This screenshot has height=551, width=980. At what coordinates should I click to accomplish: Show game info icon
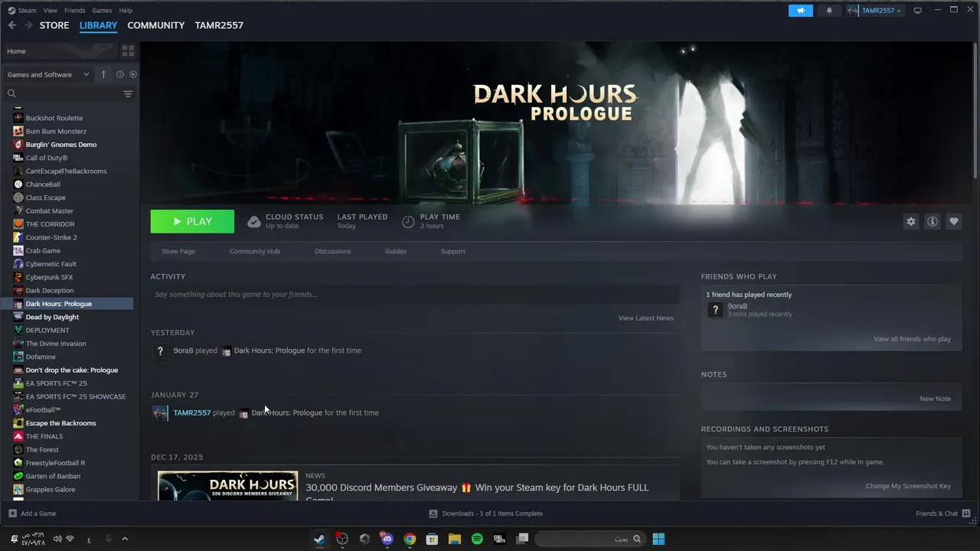(933, 221)
